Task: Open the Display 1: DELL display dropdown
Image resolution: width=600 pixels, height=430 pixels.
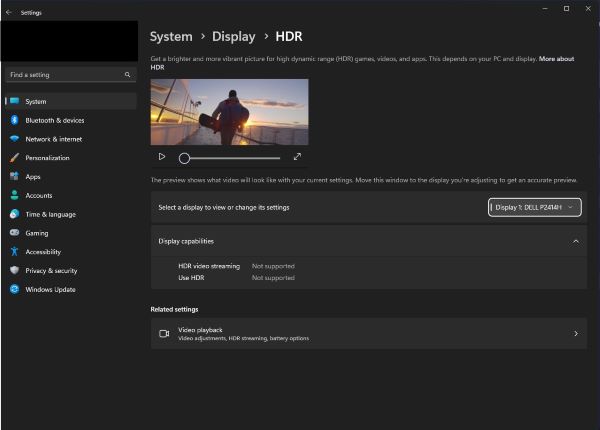Action: [534, 207]
